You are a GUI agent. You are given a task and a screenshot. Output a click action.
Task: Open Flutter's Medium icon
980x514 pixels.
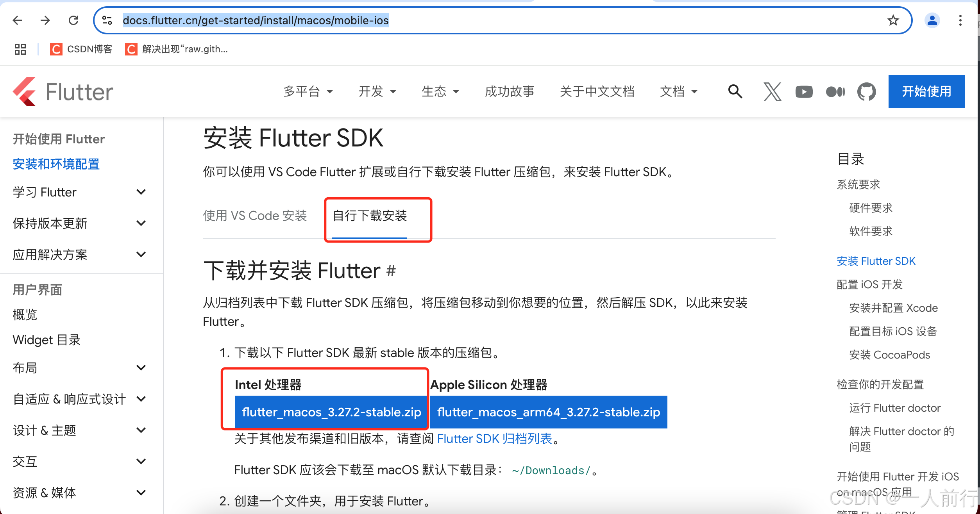click(835, 92)
